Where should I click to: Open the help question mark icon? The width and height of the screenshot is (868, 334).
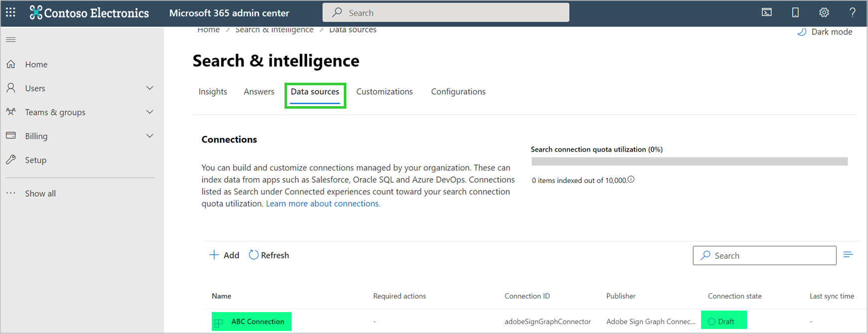click(x=853, y=12)
